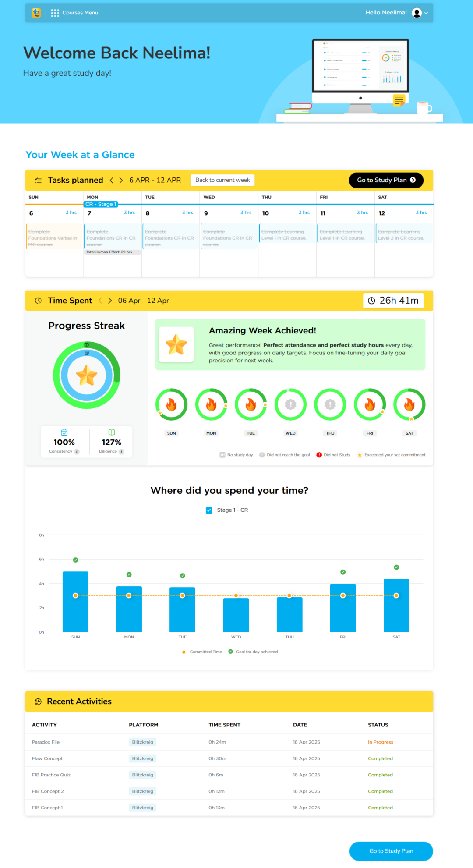This screenshot has height=868, width=473.
Task: Click the next arrow in the Time Spent header
Action: tap(110, 301)
